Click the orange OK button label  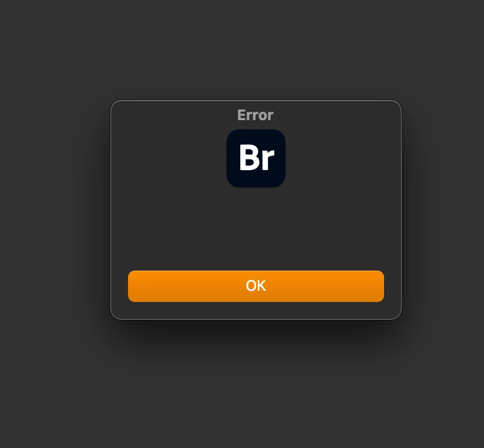tap(256, 286)
